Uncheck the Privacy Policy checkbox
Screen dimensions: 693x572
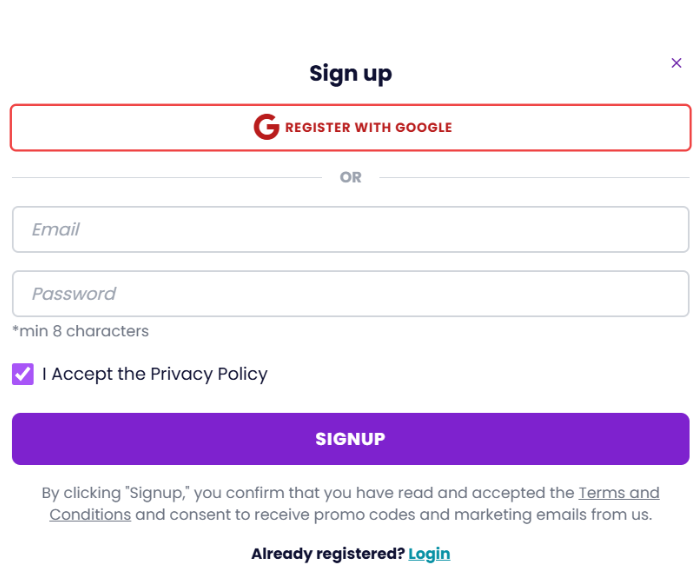(x=23, y=374)
